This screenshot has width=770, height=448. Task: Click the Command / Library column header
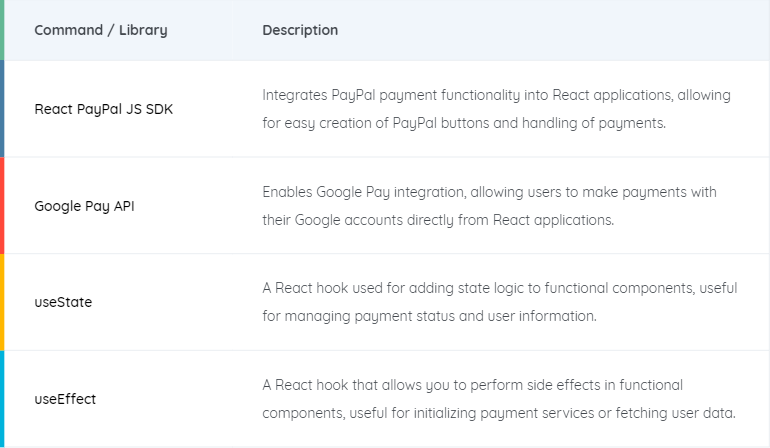pyautogui.click(x=101, y=30)
